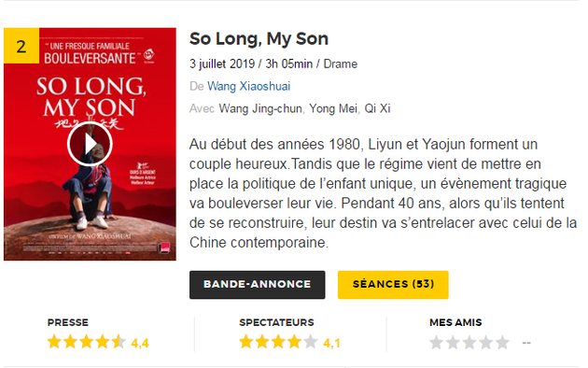Viewport: 588px width, 368px height.
Task: Click the Presse rating score 4,4
Action: (x=140, y=343)
